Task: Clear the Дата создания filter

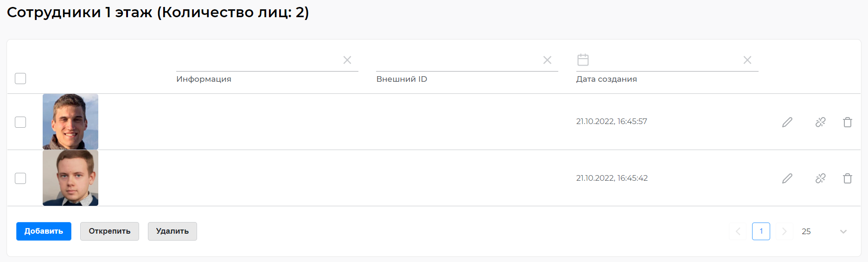Action: (747, 60)
